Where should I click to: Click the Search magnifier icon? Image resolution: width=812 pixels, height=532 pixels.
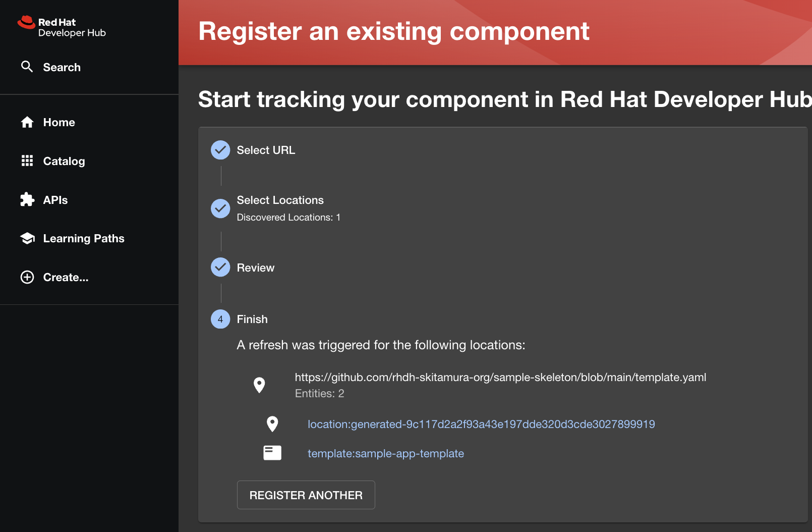click(x=27, y=67)
